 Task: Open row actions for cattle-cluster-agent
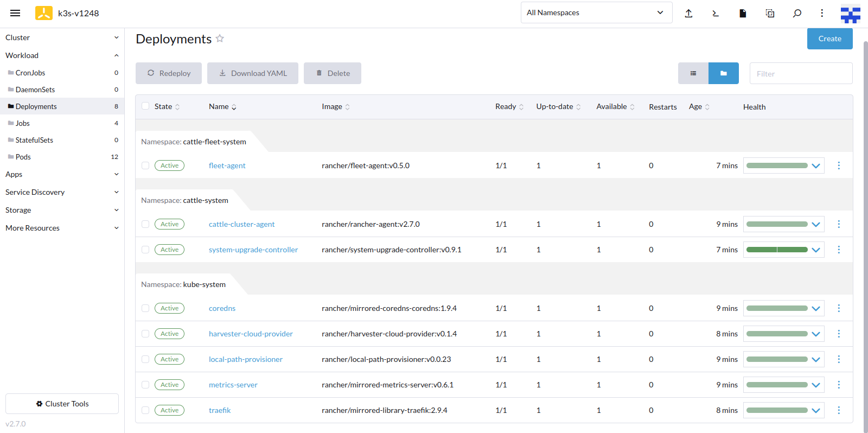tap(839, 224)
